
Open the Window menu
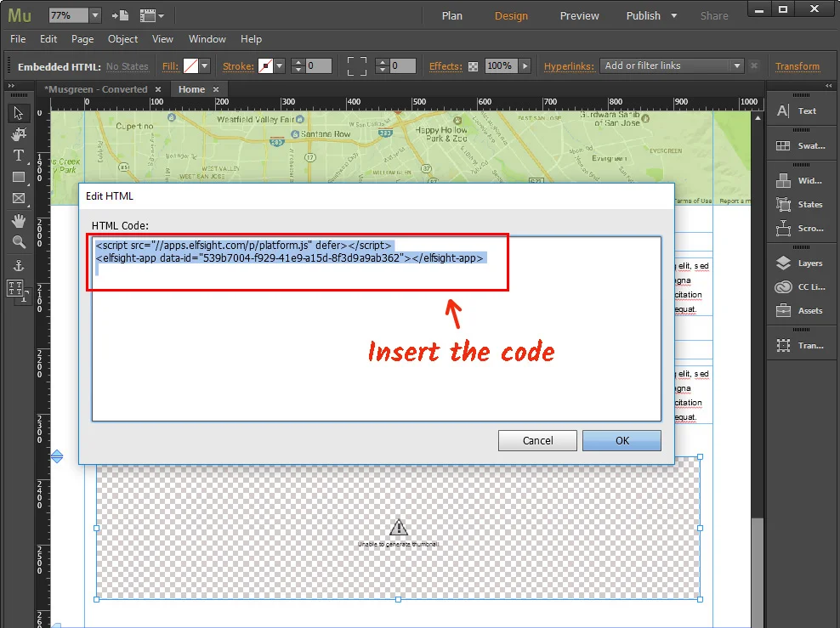pos(207,39)
